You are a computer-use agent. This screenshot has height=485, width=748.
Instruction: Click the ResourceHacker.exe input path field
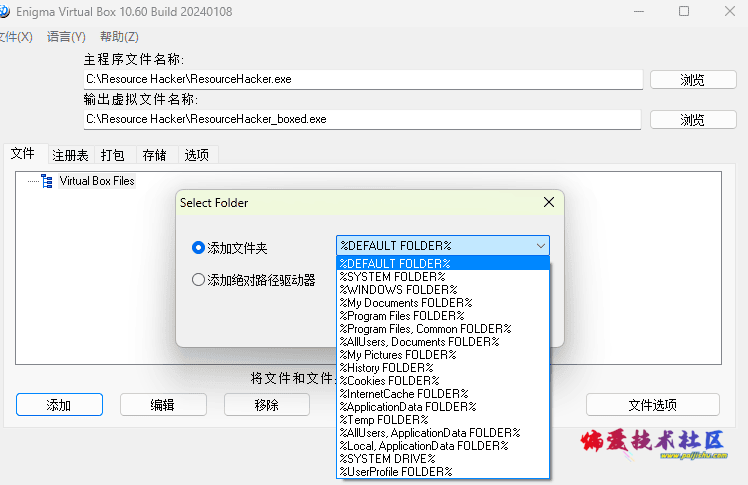point(363,79)
